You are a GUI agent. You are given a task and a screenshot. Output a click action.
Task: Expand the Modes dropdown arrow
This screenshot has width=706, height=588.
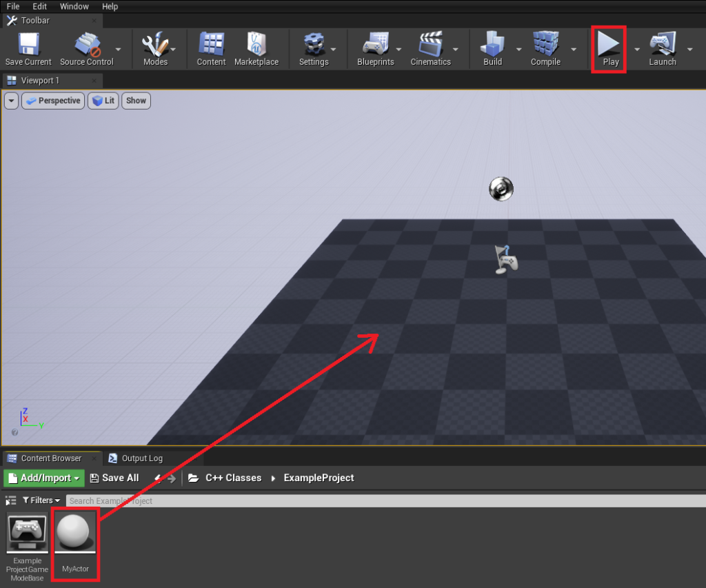[173, 49]
